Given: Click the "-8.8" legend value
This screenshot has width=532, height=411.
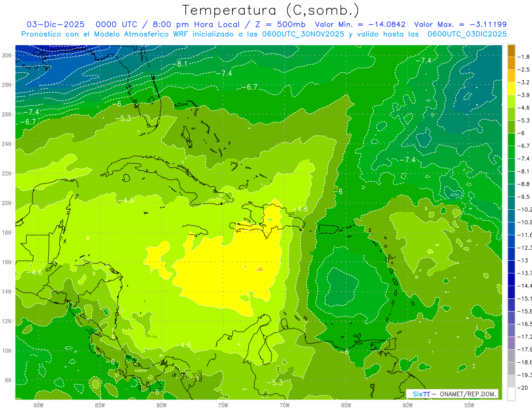Looking at the screenshot, I should (524, 184).
